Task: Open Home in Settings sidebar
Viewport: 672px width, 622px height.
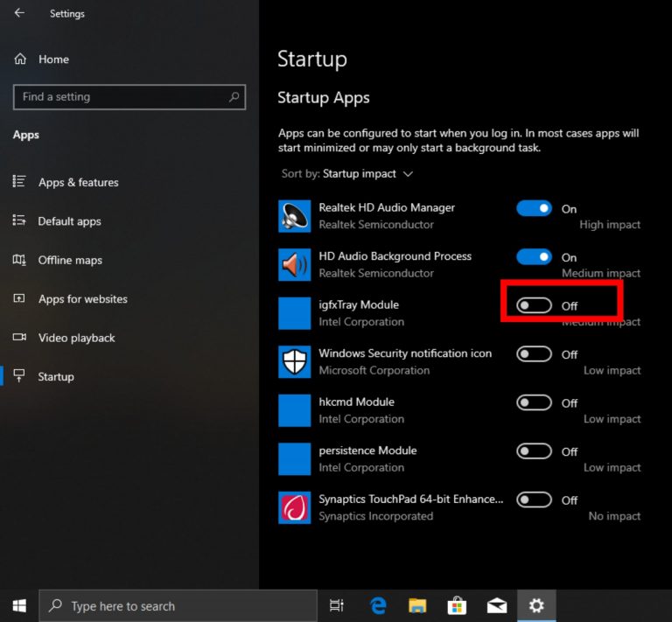Action: coord(53,59)
